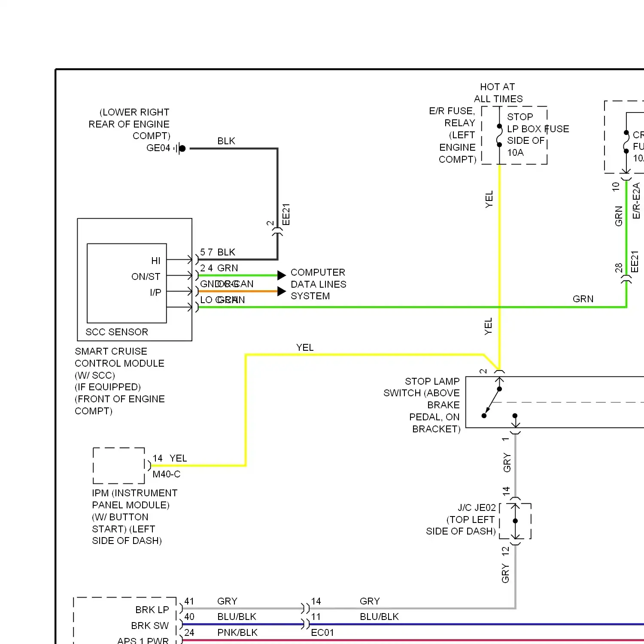This screenshot has height=644, width=644.
Task: Click the "BRK LP" terminal label
Action: pos(152,610)
